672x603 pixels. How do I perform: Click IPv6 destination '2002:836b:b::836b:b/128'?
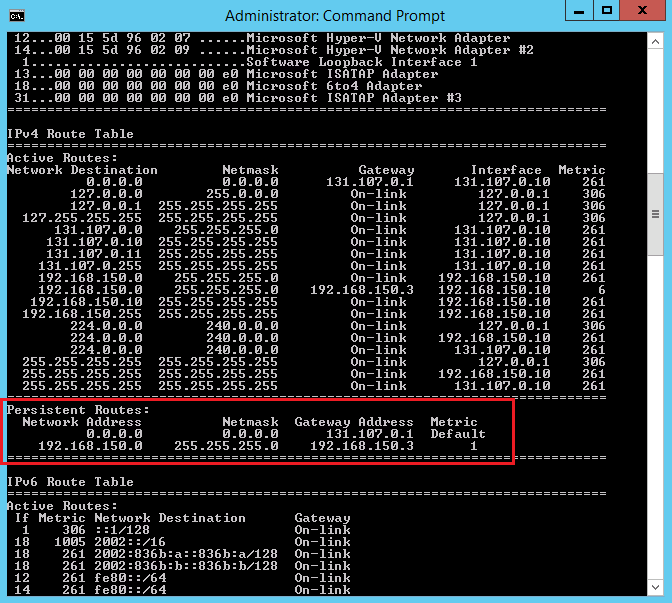coord(186,566)
